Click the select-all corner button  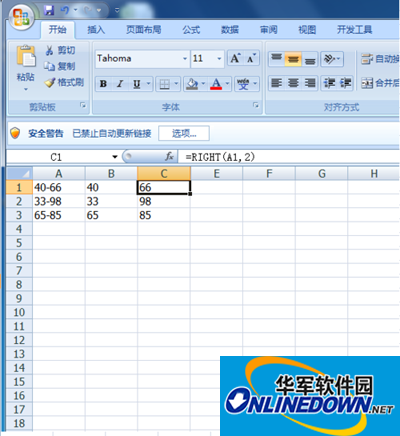coord(19,173)
